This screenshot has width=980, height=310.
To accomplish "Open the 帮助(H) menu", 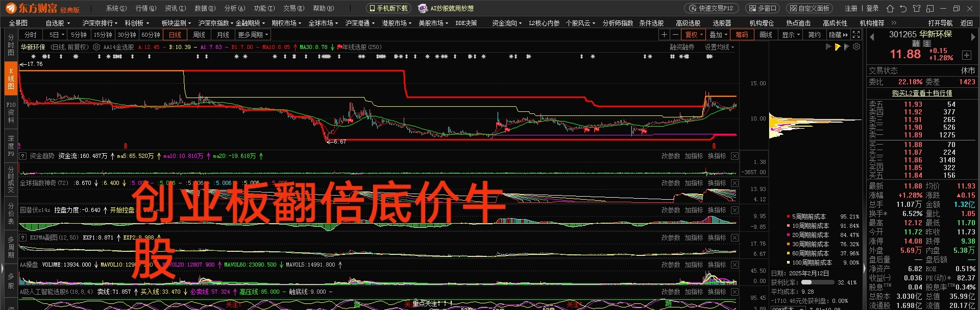I will pos(324,8).
